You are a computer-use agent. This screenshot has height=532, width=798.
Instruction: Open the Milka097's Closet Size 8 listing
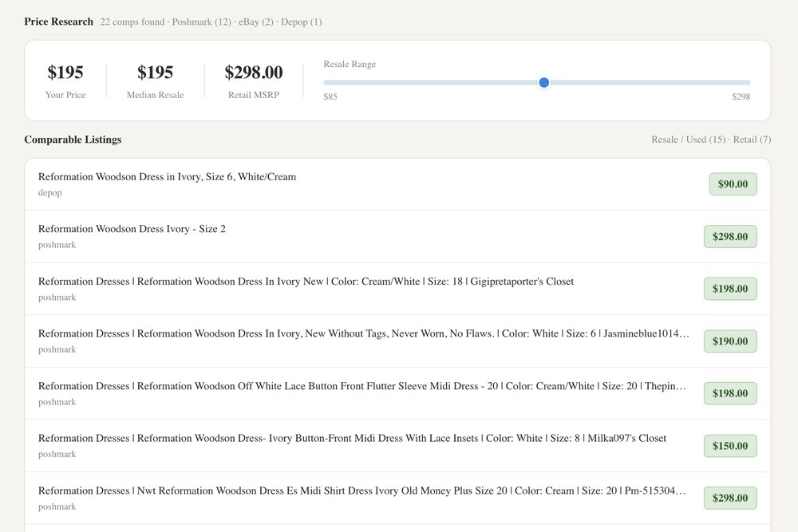click(x=397, y=446)
